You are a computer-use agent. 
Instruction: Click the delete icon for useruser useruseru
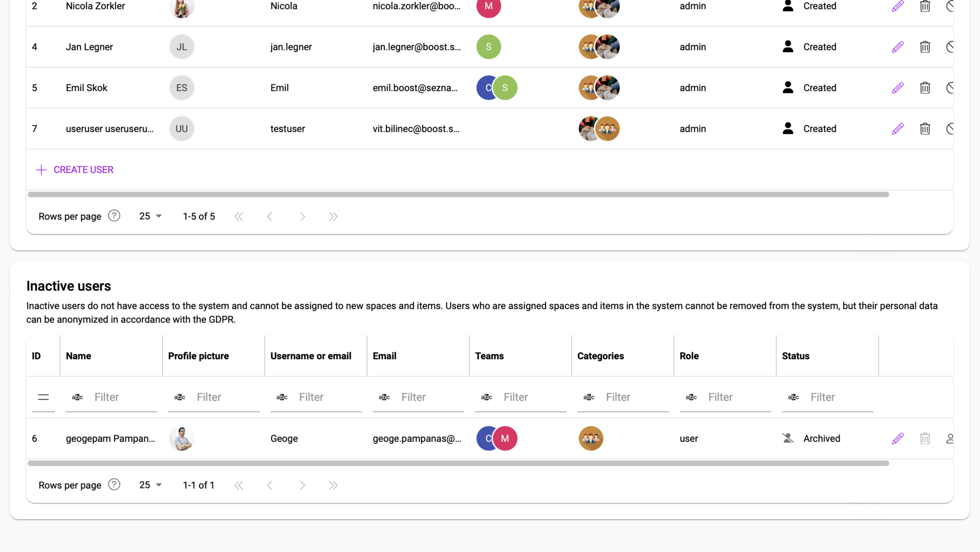tap(926, 129)
